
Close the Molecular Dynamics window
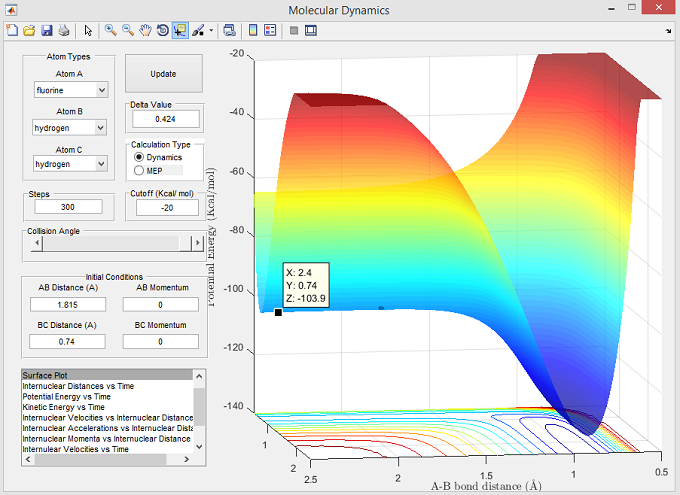659,7
